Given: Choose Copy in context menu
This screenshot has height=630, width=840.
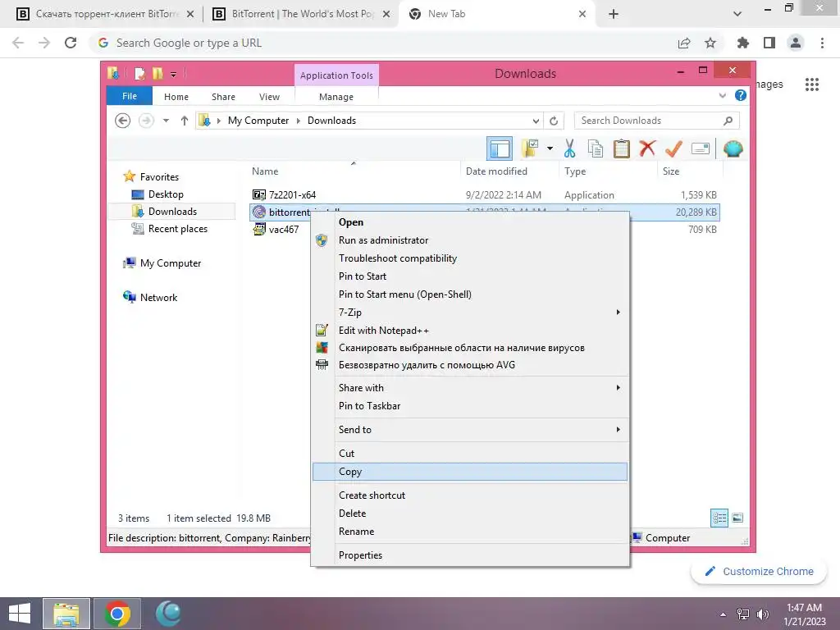Looking at the screenshot, I should coord(470,472).
